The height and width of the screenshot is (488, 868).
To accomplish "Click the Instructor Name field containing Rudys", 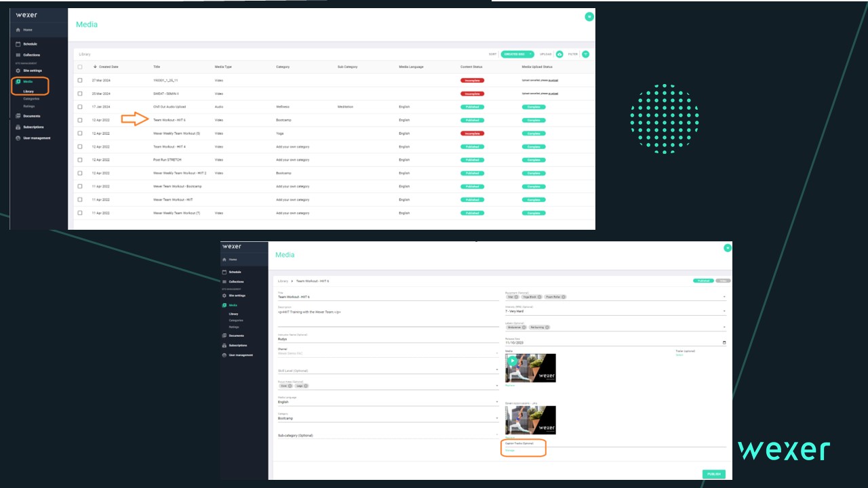I will (387, 340).
